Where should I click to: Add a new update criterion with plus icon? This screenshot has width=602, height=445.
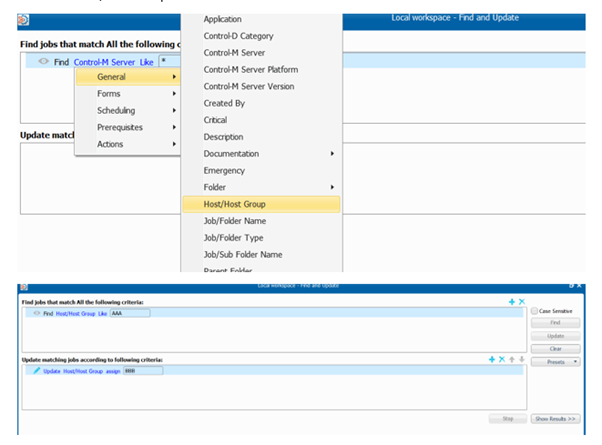492,359
